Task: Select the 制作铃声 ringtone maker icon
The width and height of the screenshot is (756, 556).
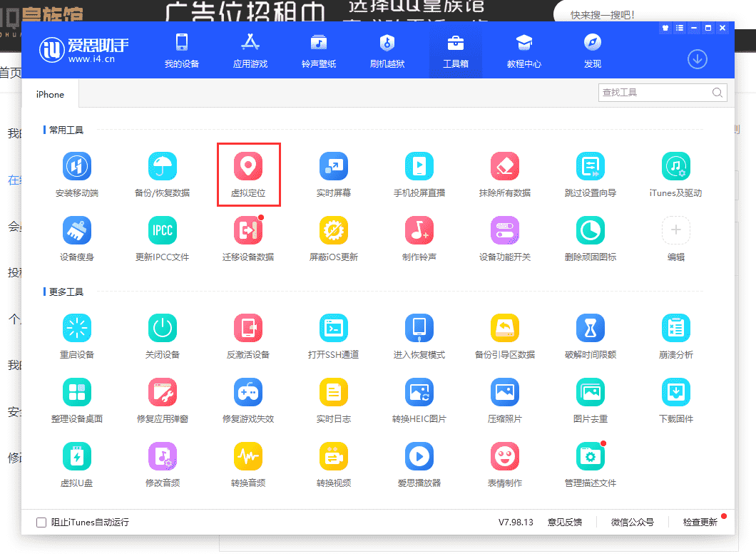Action: [419, 230]
